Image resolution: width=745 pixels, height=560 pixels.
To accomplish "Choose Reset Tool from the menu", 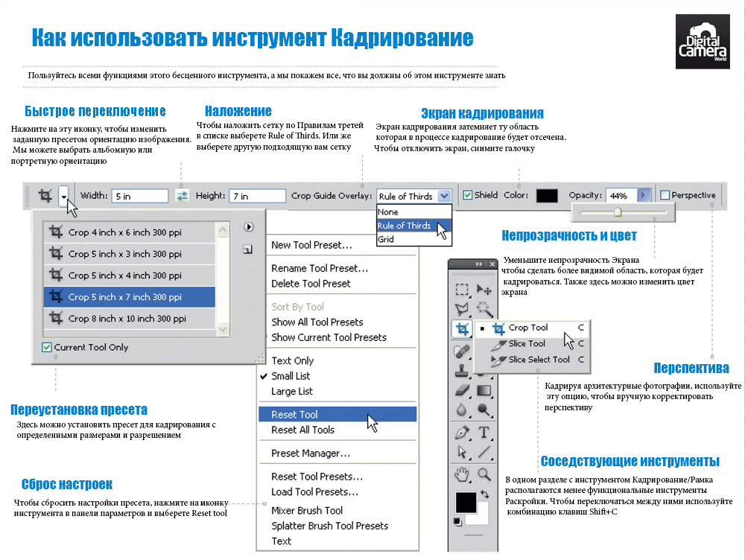I will pos(294,414).
